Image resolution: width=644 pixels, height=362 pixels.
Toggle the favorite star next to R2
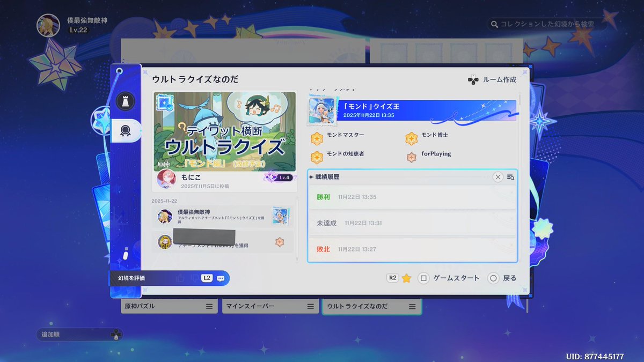tap(407, 278)
